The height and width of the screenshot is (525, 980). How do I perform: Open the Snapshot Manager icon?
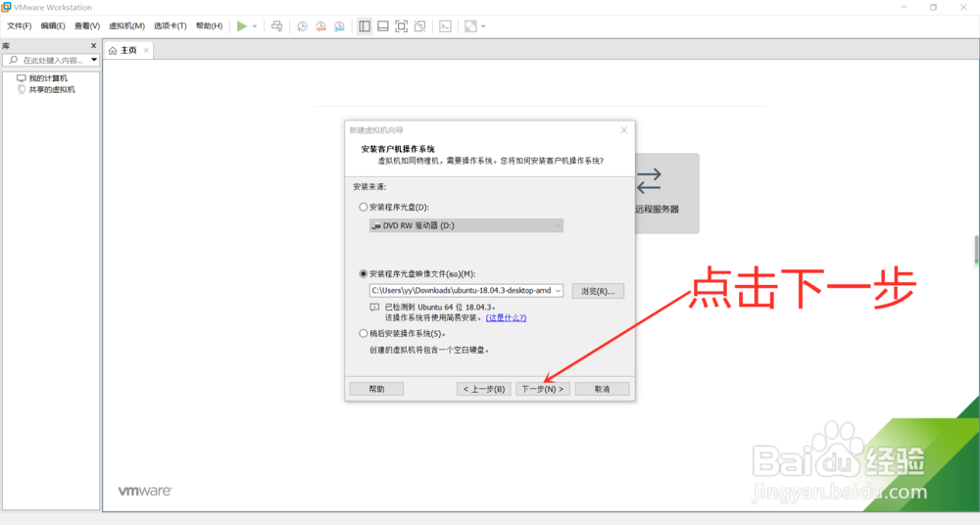coord(339,26)
